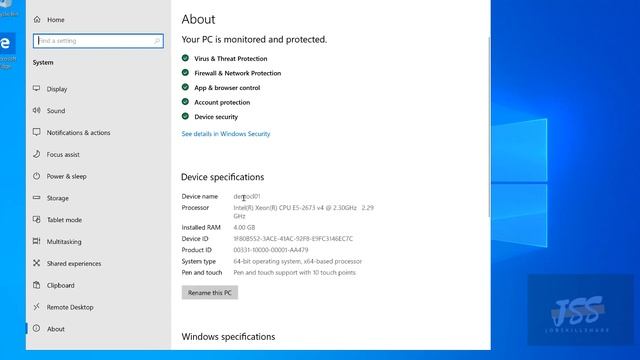The width and height of the screenshot is (640, 360).
Task: Select About in sidebar
Action: [56, 329]
